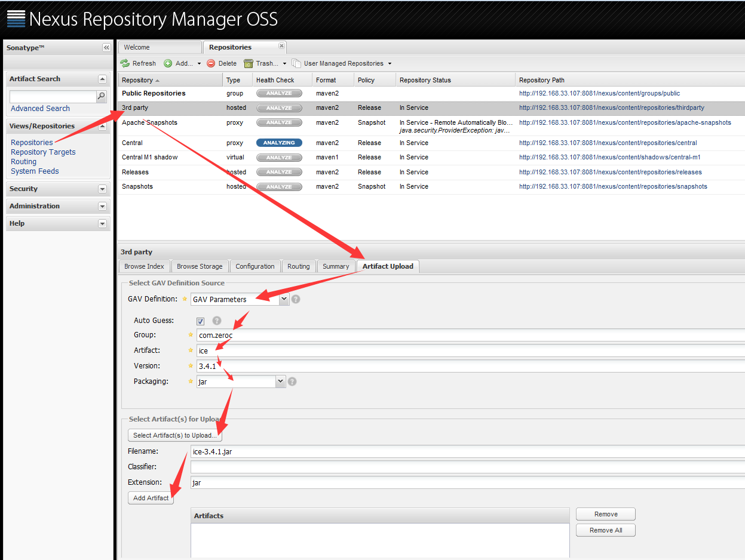This screenshot has height=560, width=745.
Task: Open the Configuration tab
Action: [x=255, y=266]
